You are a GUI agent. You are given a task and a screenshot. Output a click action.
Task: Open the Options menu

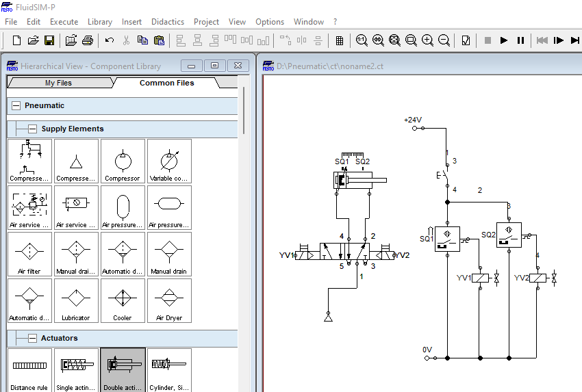click(x=270, y=22)
